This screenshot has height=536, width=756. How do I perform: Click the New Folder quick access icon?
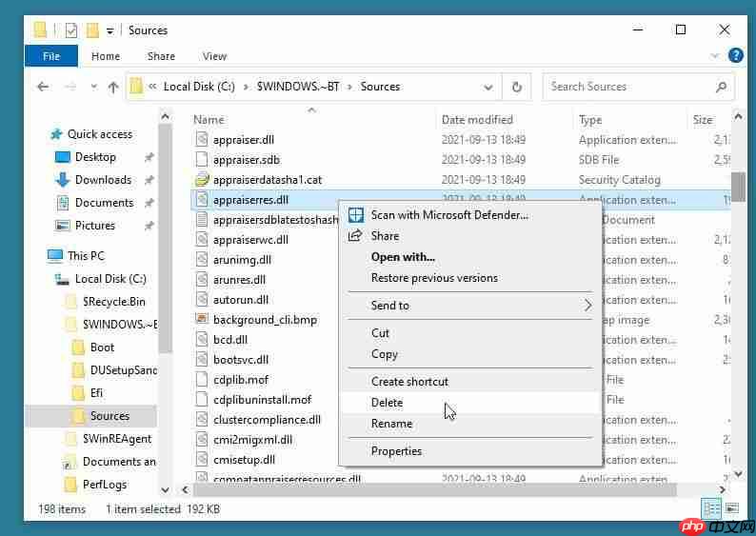click(92, 30)
